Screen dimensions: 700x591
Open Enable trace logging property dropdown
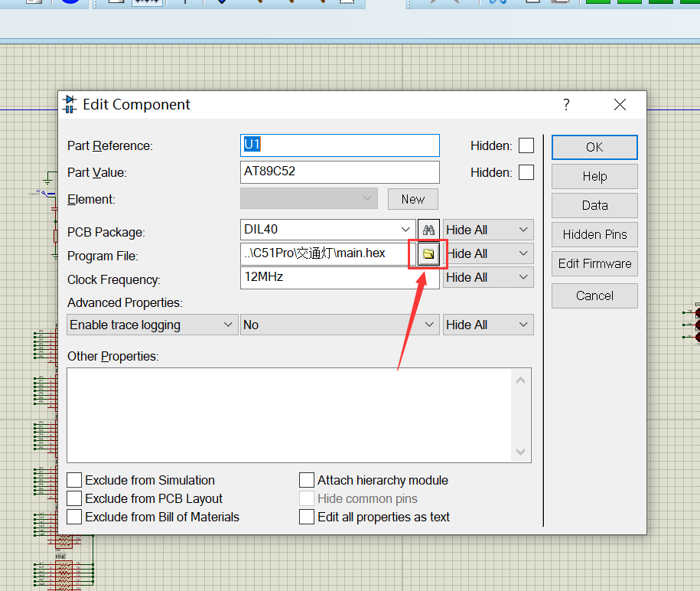tap(152, 325)
